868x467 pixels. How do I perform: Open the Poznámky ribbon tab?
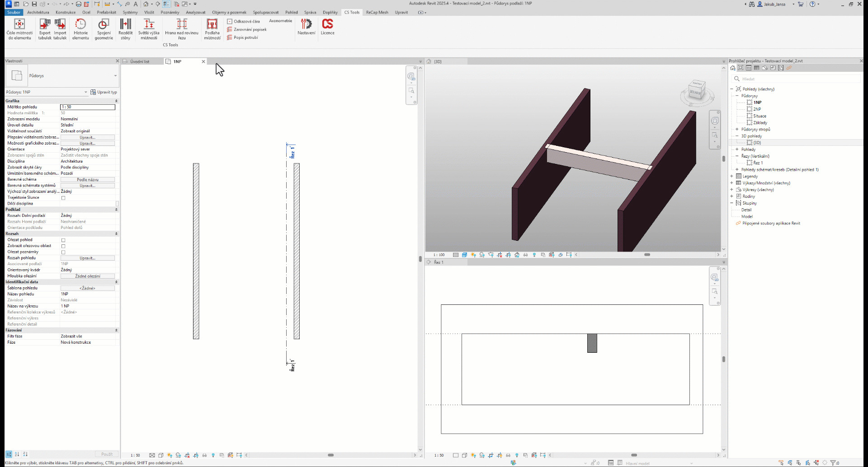coord(170,13)
